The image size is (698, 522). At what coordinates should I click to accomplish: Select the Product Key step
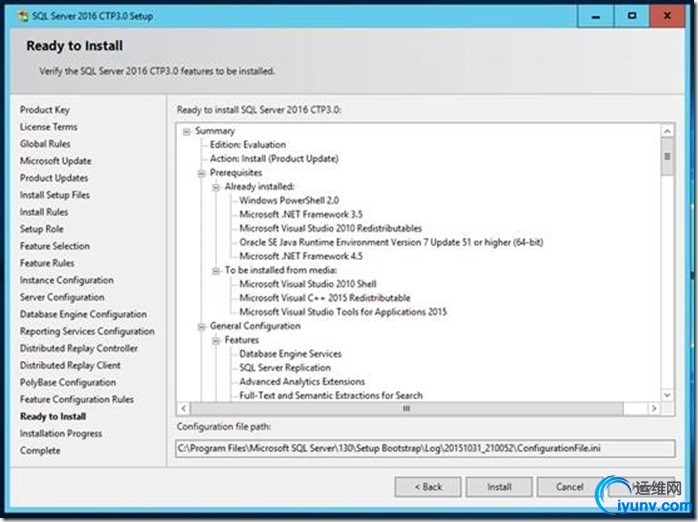(45, 109)
